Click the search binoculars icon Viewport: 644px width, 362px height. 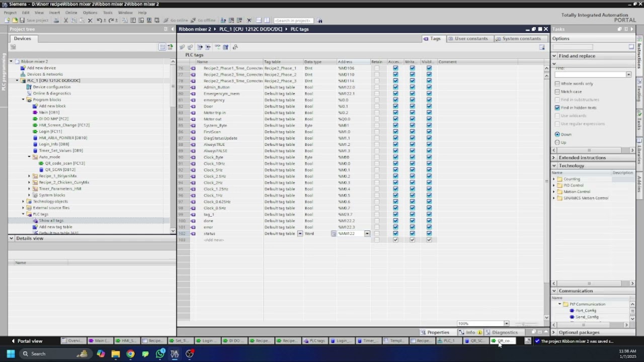point(320,21)
